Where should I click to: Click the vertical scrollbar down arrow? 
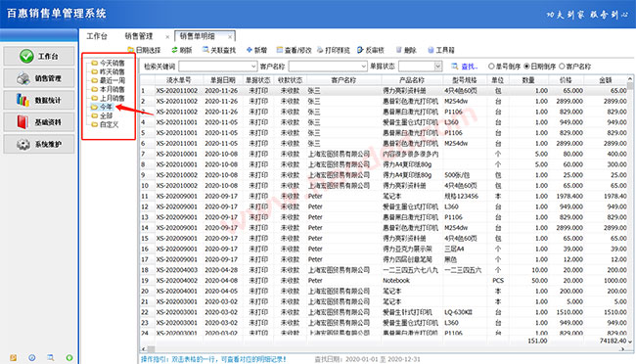pos(630,341)
